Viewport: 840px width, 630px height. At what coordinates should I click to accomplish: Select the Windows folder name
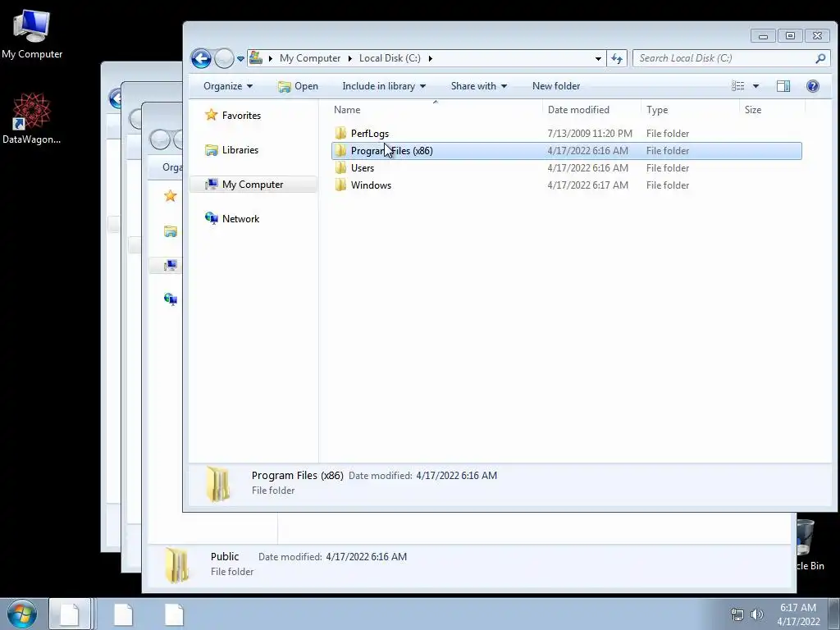371,185
